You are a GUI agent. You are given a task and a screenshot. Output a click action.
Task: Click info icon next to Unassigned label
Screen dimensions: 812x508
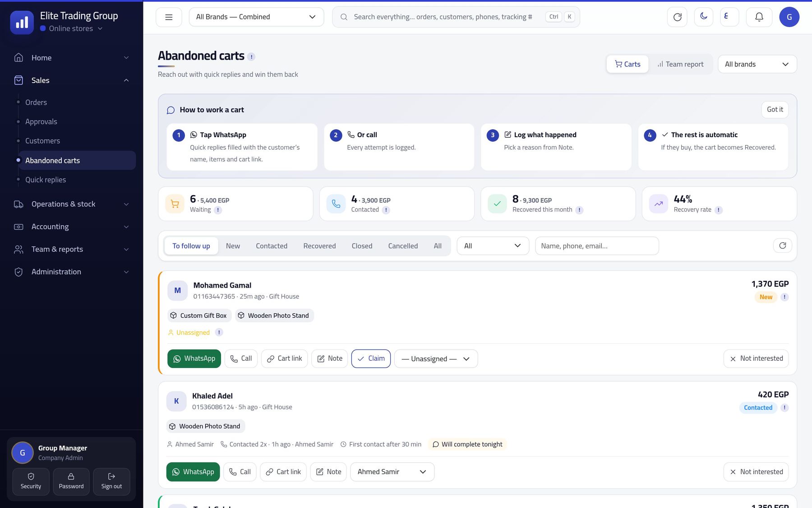(219, 332)
